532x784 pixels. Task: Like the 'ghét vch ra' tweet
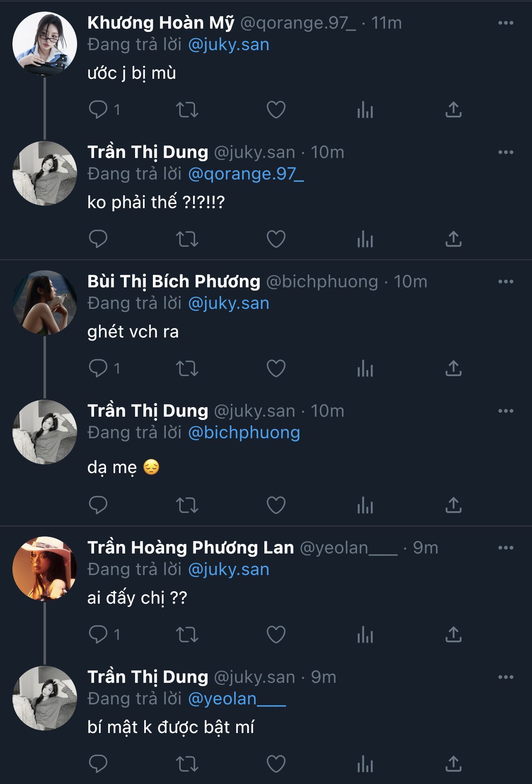(x=276, y=369)
